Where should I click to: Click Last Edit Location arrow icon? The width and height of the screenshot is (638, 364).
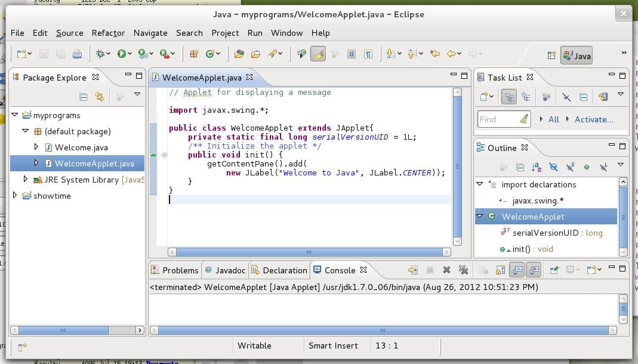[x=435, y=54]
